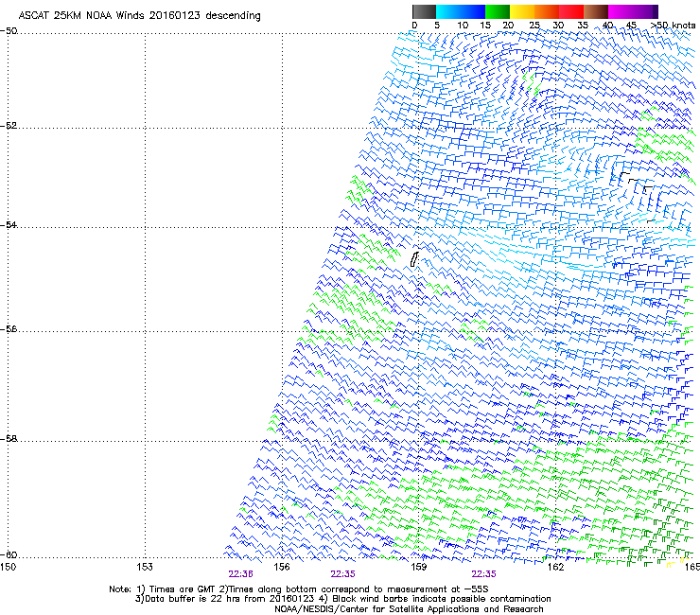
Task: Click longitude label 153
Action: pyautogui.click(x=145, y=567)
